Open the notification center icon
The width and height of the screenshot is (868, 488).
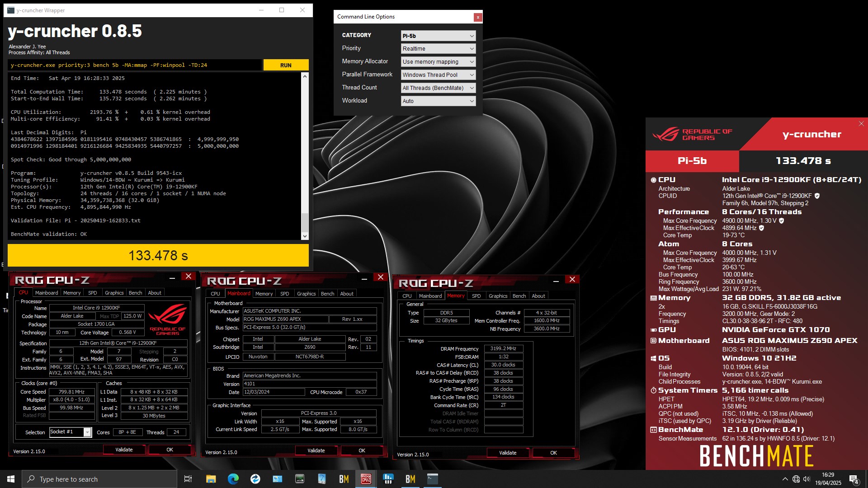click(x=854, y=479)
